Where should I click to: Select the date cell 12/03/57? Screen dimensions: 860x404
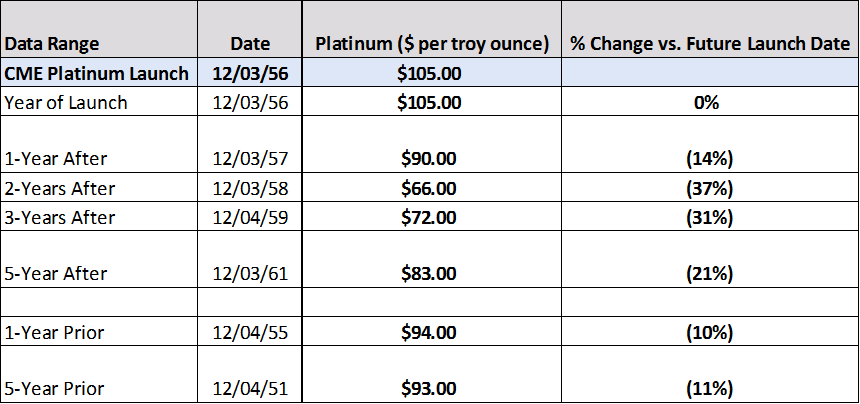click(250, 158)
